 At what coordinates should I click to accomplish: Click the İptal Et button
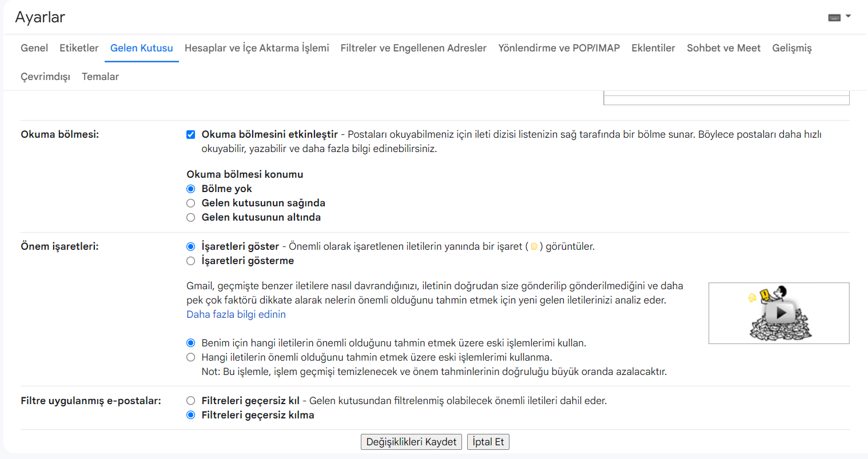point(488,442)
